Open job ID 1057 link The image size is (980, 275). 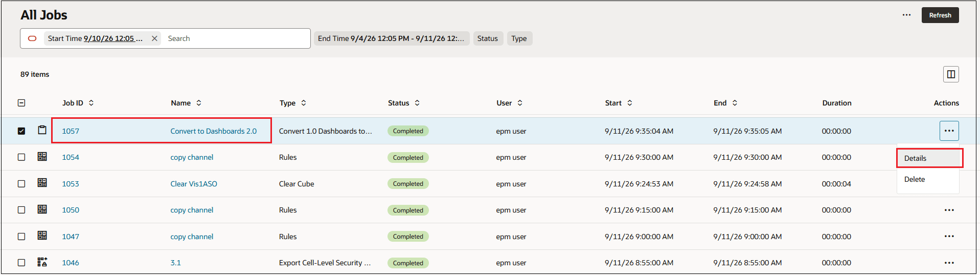[71, 131]
